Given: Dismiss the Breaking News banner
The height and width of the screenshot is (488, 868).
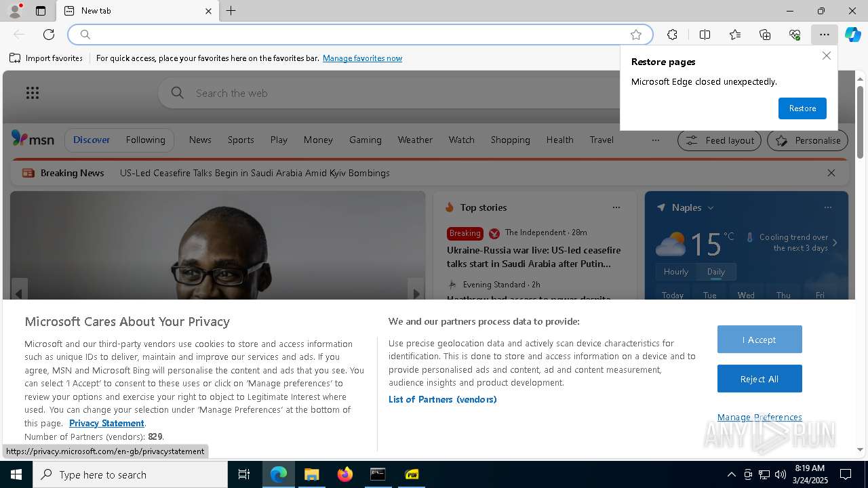Looking at the screenshot, I should click(x=831, y=173).
